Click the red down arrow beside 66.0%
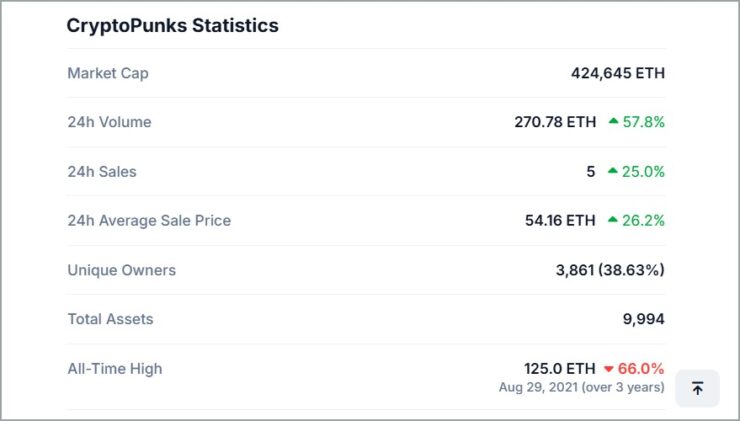This screenshot has height=421, width=740. point(608,369)
